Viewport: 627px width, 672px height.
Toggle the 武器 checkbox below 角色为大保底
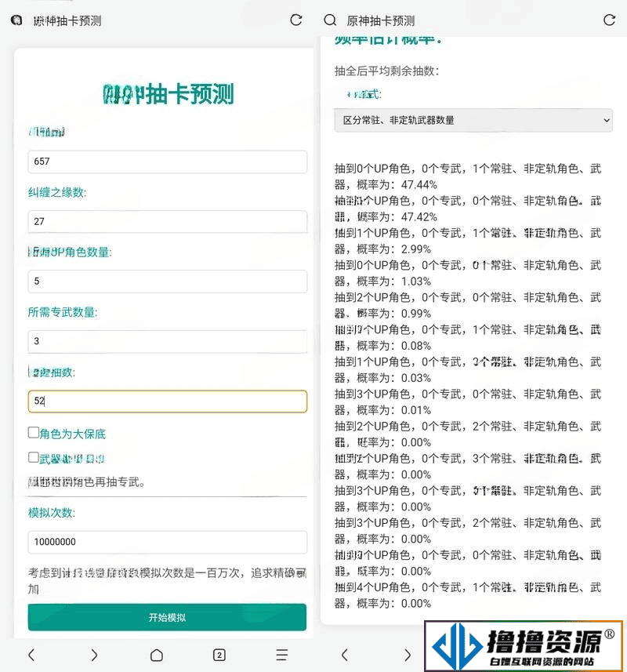[x=34, y=457]
